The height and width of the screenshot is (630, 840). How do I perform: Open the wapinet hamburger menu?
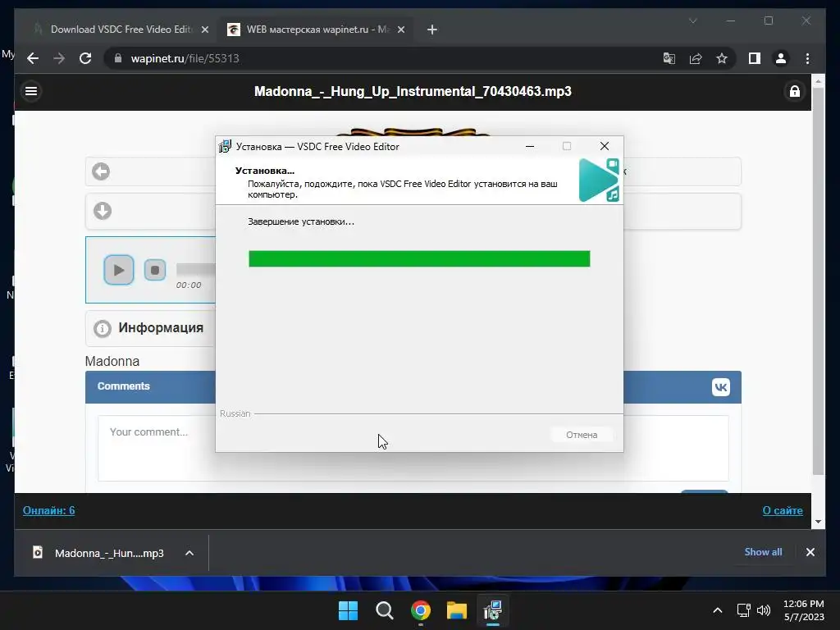(31, 91)
